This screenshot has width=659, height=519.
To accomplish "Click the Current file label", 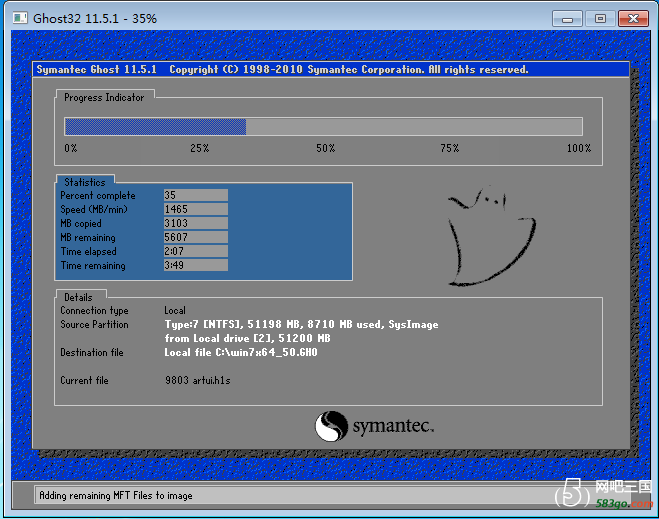I will [x=84, y=380].
